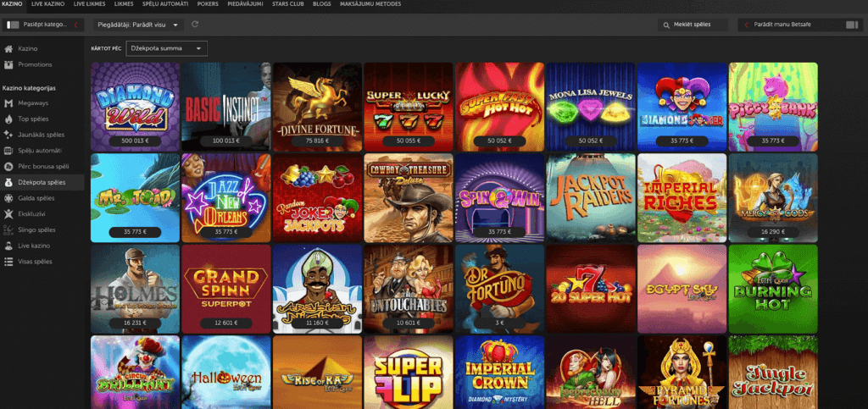Open the Mr. Toad game thumbnail
The image size is (868, 409).
click(135, 198)
